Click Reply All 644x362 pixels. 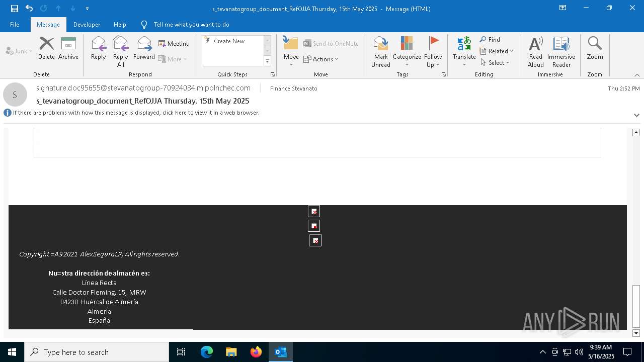(120, 52)
